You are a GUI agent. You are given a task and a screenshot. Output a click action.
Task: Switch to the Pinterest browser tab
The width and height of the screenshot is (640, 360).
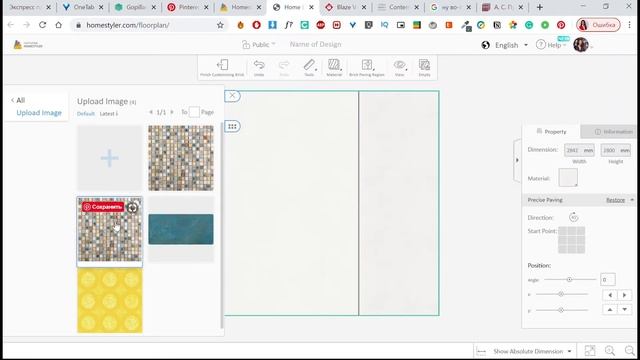point(188,7)
